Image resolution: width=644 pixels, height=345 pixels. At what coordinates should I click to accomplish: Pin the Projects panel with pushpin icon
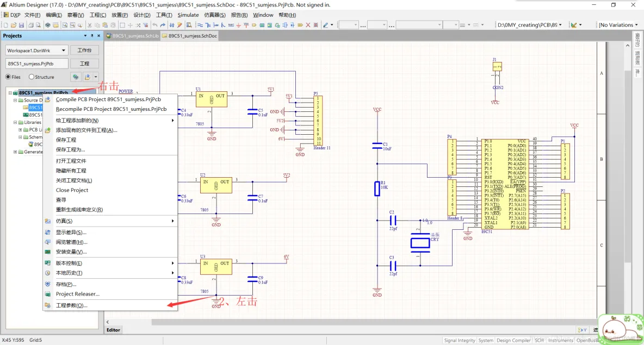click(x=92, y=36)
